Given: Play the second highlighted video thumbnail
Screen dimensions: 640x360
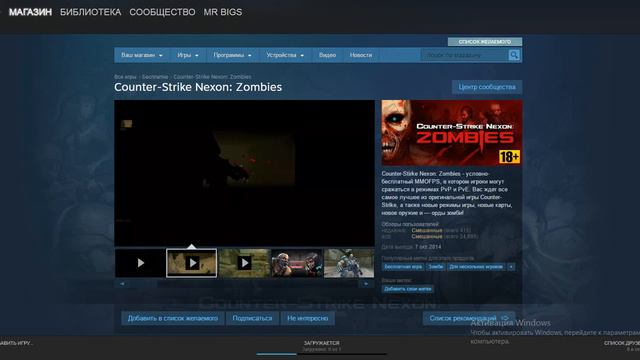Looking at the screenshot, I should 192,263.
